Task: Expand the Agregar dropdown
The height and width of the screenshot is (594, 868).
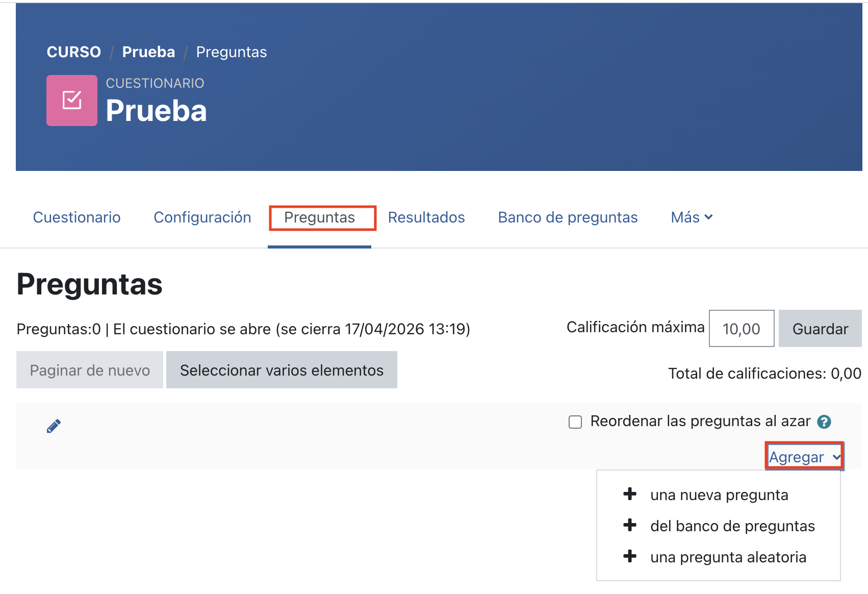Action: point(804,457)
